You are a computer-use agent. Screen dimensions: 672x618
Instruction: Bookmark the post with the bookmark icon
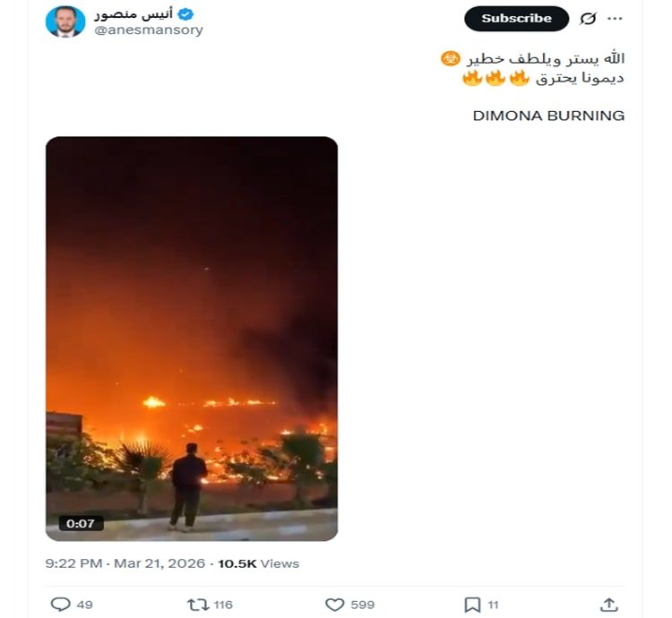[471, 605]
